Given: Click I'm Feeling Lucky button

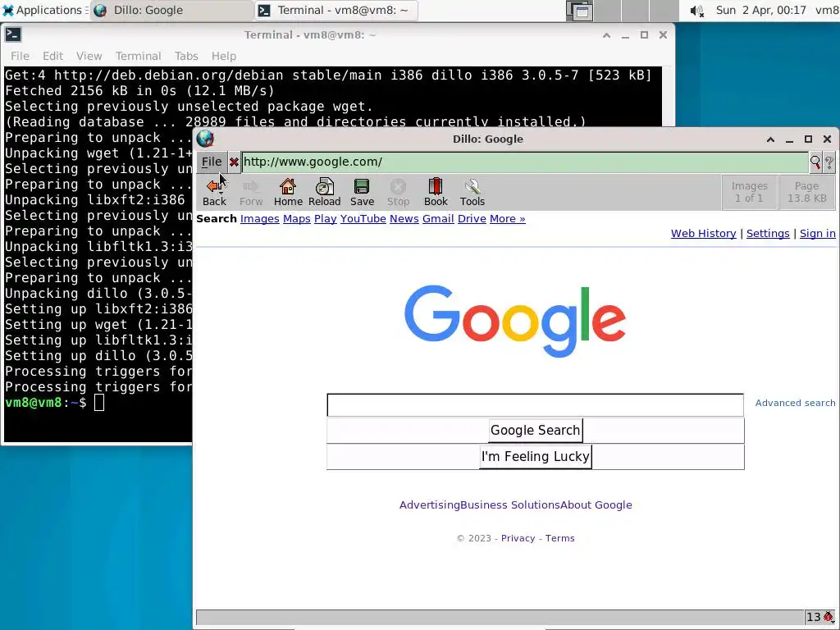Looking at the screenshot, I should tap(535, 456).
